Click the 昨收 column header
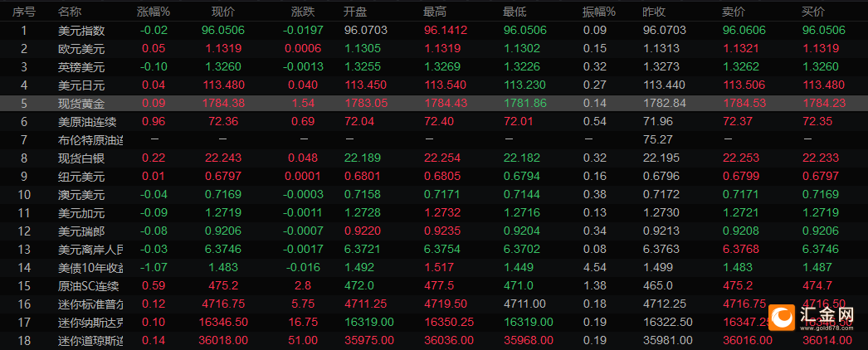This screenshot has height=350, width=868. (x=655, y=11)
